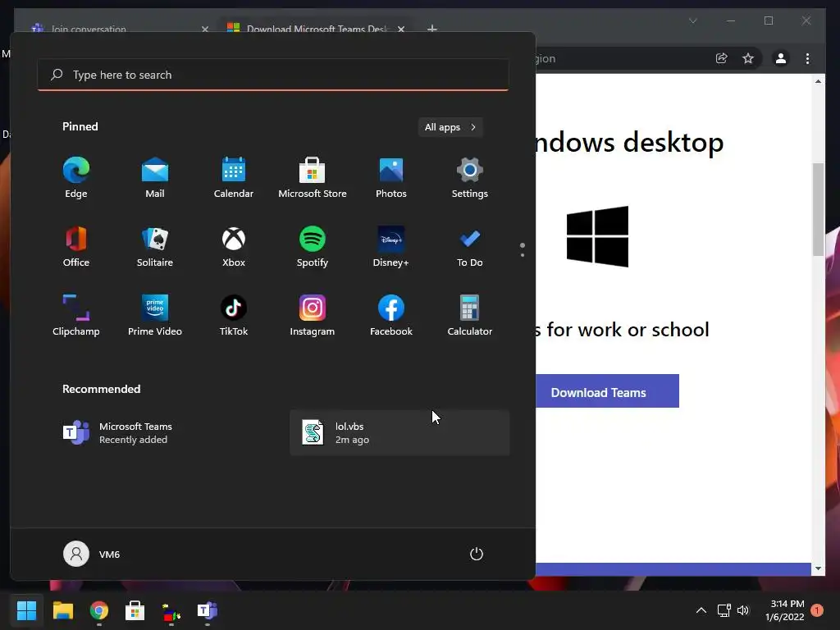Launch Solitaire
840x630 pixels.
155,247
